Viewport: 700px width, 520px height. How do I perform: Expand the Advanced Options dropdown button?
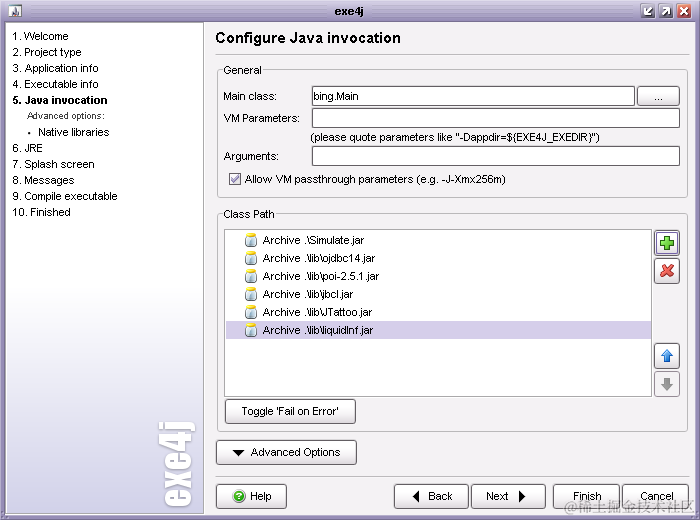[x=286, y=453]
